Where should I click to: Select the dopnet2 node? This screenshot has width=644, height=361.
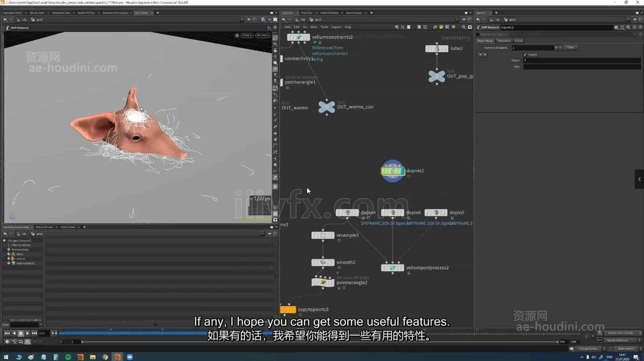pos(393,171)
